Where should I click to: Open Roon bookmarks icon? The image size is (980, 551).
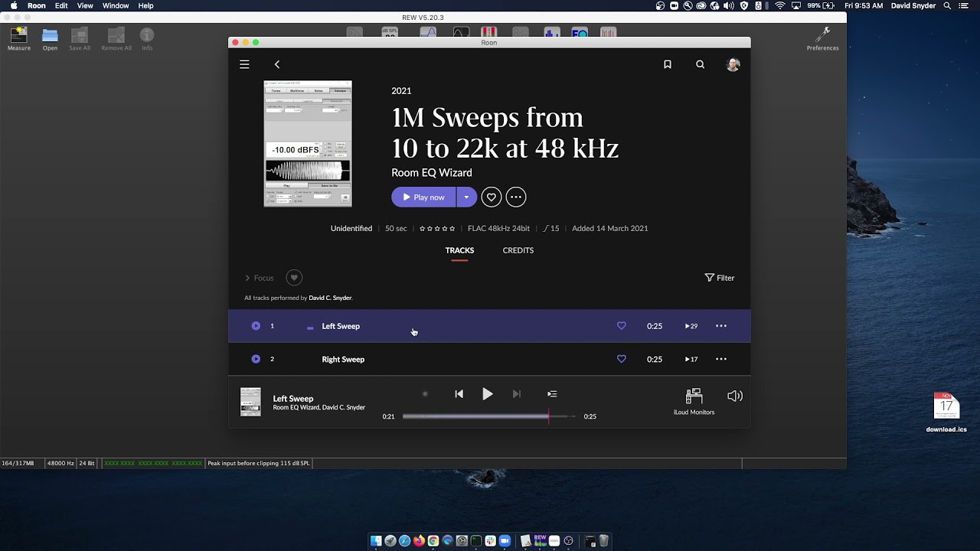click(x=668, y=64)
